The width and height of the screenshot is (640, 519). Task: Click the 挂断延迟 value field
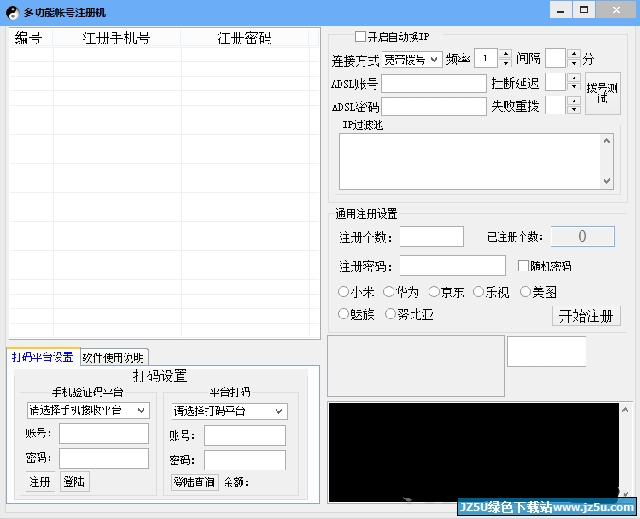(556, 82)
